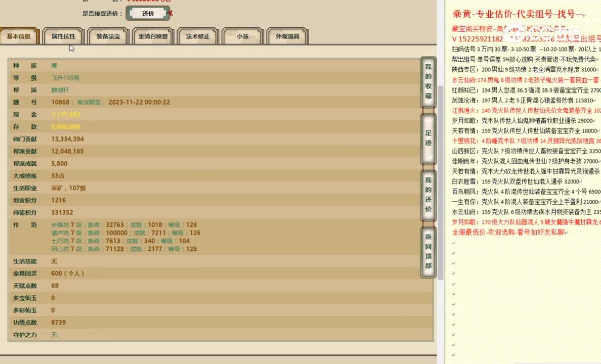Click the 水云仙府 174男鬼 listing line

click(527, 80)
